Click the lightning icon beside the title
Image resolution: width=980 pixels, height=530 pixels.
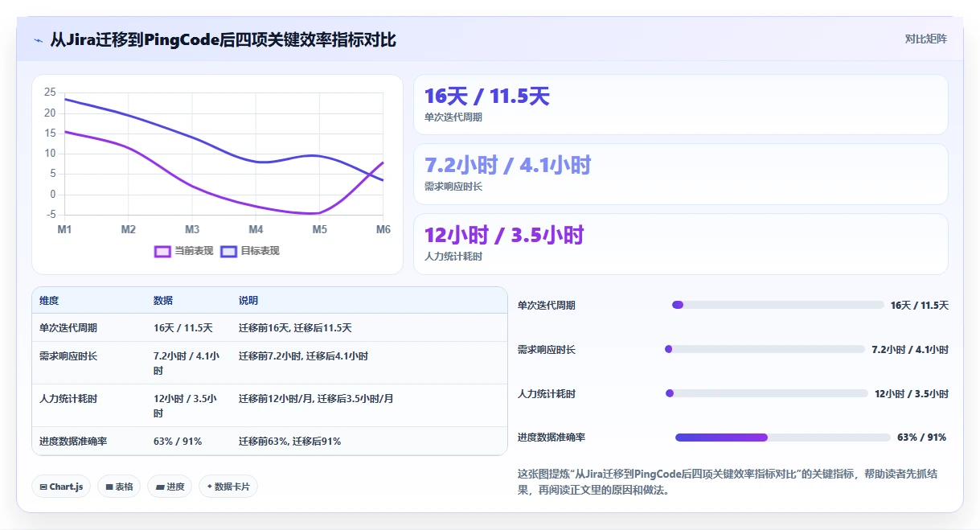pos(38,40)
